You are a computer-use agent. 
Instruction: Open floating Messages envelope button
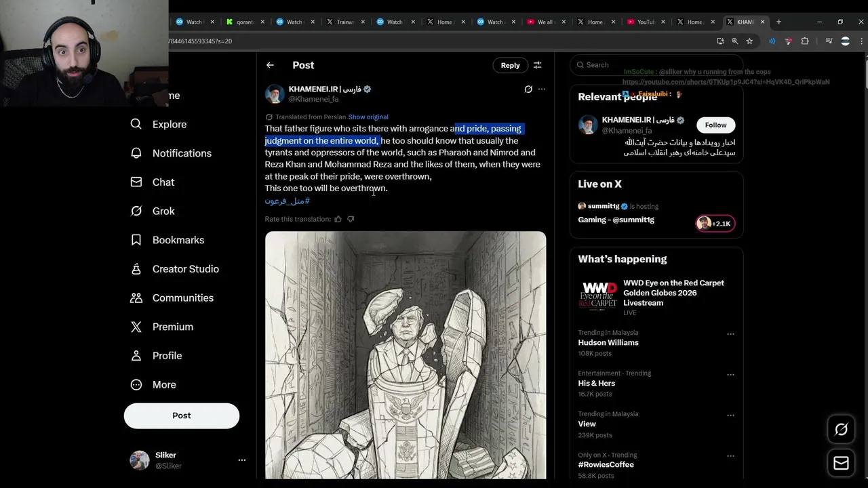[x=841, y=464]
